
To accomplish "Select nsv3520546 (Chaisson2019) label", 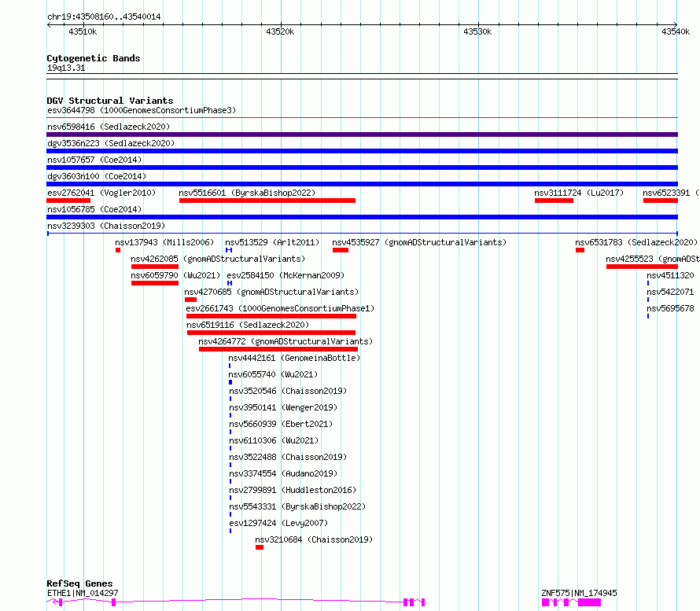I will point(288,391).
